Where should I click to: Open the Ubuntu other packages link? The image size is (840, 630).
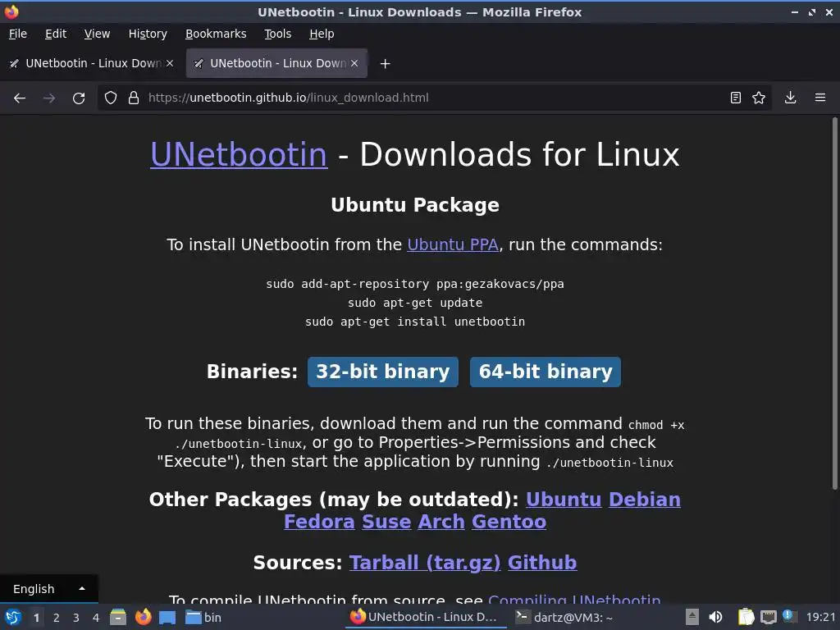(564, 500)
